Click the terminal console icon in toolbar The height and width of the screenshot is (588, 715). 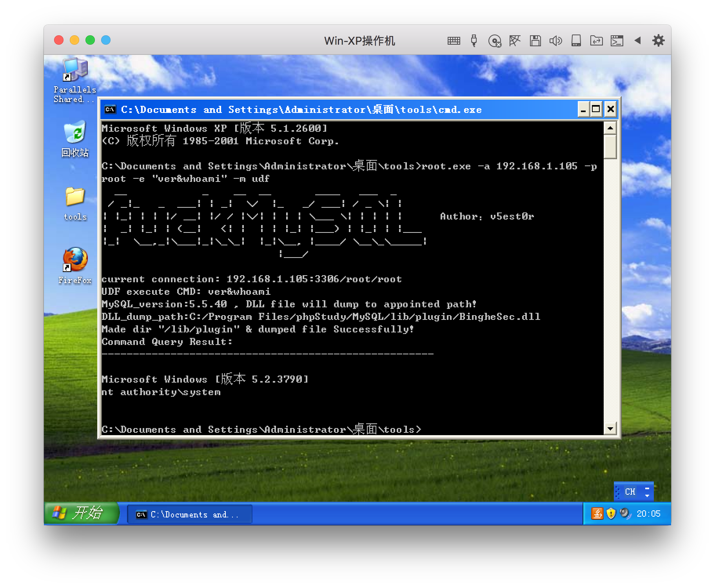click(617, 41)
